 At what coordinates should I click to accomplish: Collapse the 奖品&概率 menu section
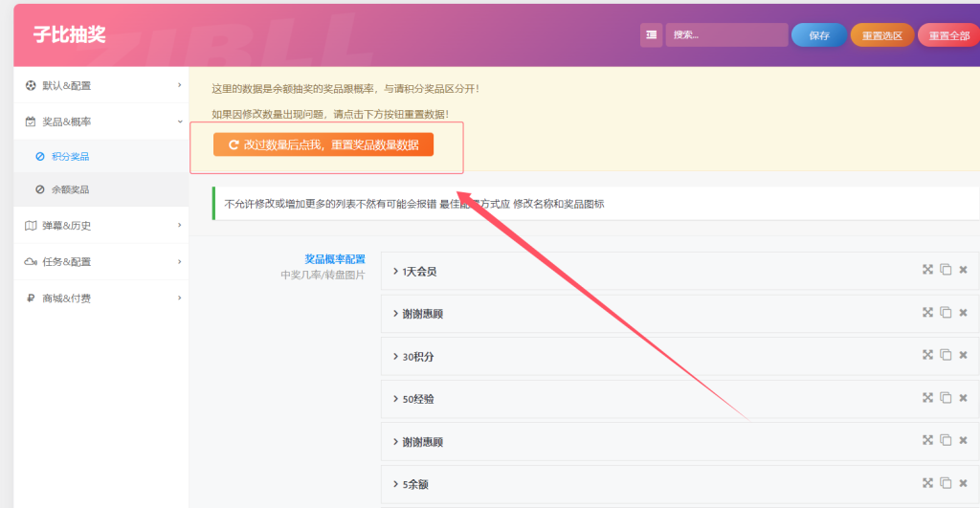coord(101,121)
